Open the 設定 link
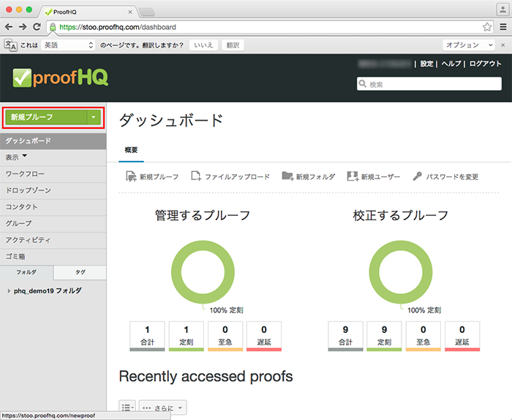The height and width of the screenshot is (420, 512). (426, 64)
